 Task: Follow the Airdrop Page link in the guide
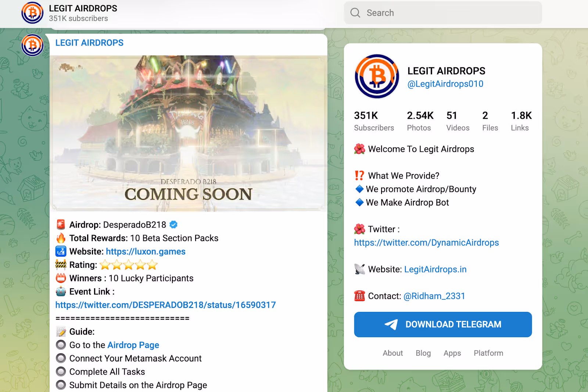click(x=133, y=345)
